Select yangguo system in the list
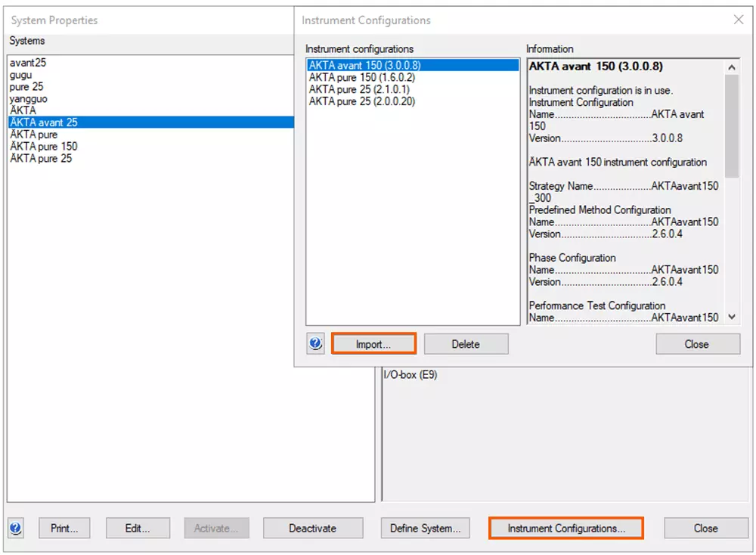 point(29,99)
